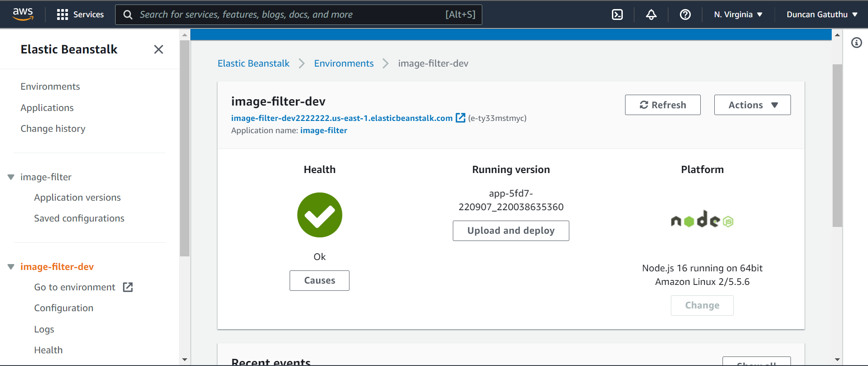Focus the AWS services search field
The width and height of the screenshot is (868, 366).
[x=299, y=14]
